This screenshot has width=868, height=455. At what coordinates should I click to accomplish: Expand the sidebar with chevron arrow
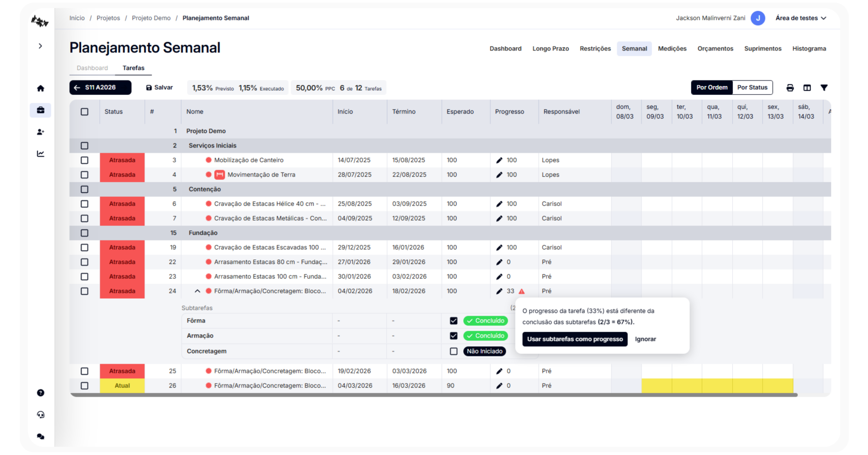click(x=40, y=46)
